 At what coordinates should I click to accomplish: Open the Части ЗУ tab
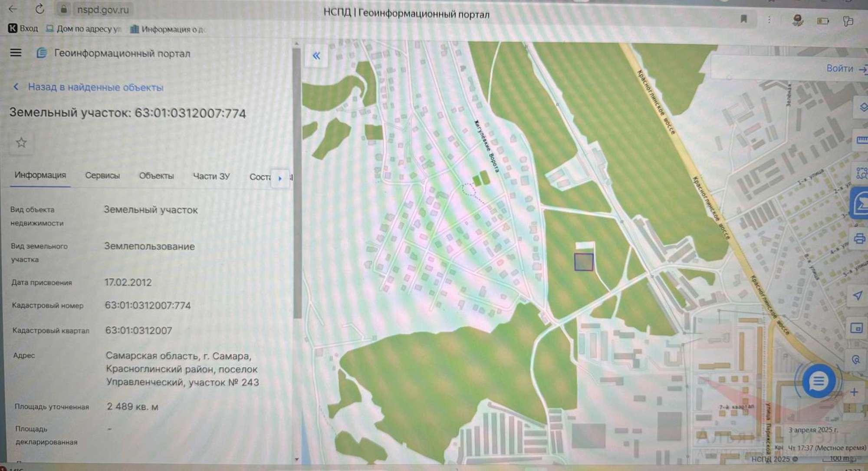[211, 176]
